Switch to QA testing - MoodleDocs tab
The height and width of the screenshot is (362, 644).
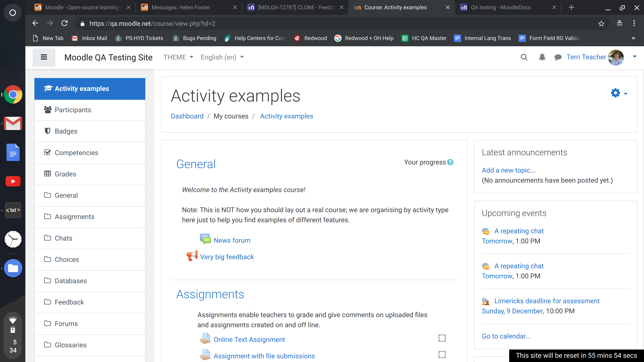pyautogui.click(x=508, y=7)
